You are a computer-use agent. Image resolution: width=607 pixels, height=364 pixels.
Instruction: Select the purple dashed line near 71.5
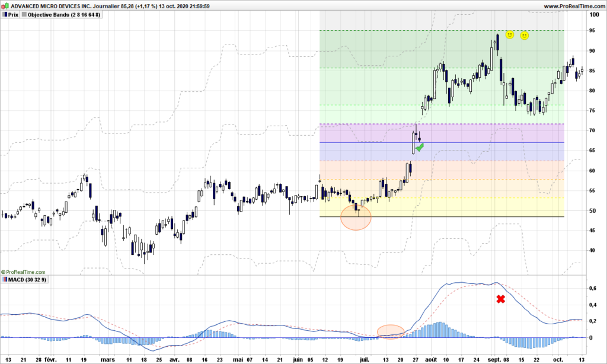tap(442, 124)
